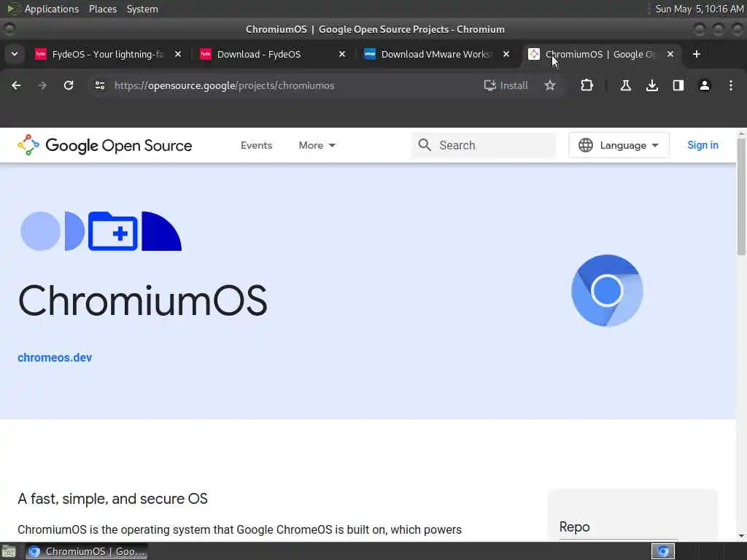Click 'A fast, simple, and secure OS' heading
Screen dimensions: 747x560
(x=112, y=499)
